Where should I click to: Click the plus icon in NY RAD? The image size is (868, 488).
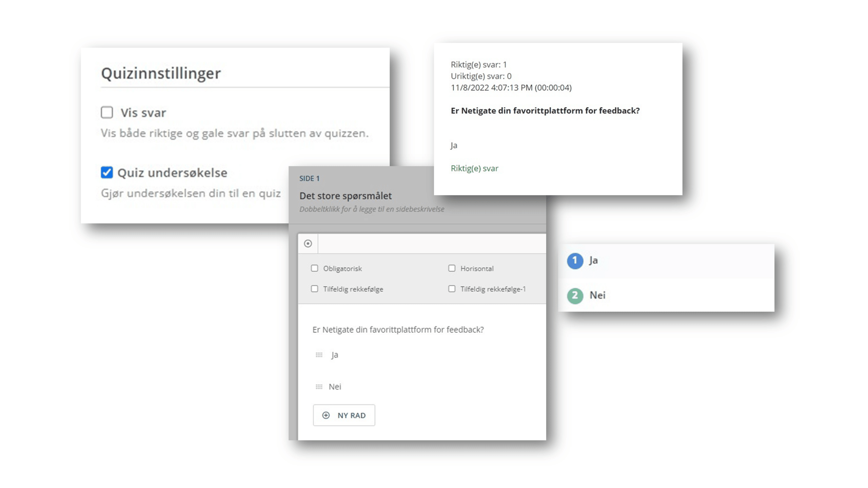pos(326,415)
